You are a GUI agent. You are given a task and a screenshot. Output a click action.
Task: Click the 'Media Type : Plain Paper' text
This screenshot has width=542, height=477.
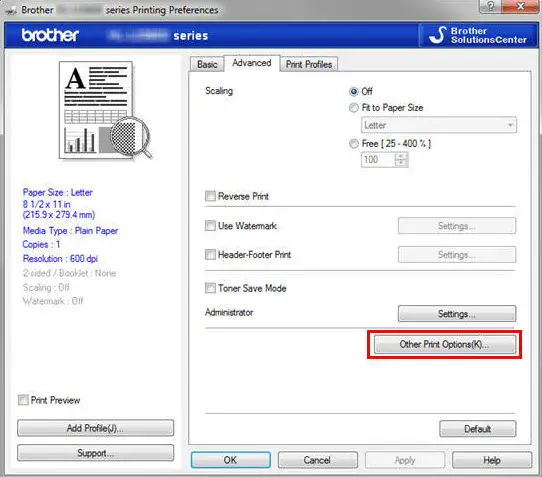71,231
